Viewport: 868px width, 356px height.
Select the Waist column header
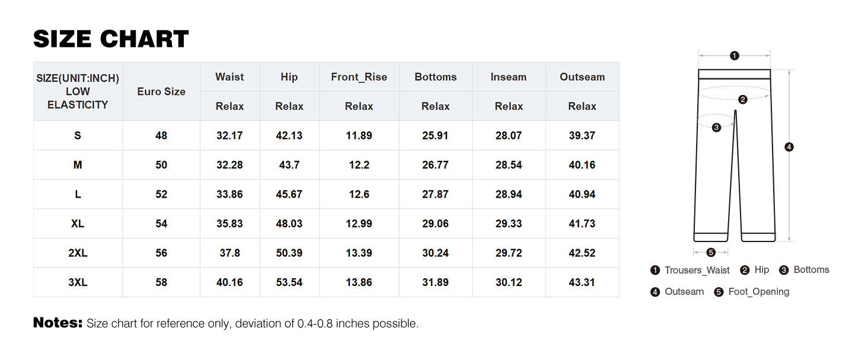229,77
